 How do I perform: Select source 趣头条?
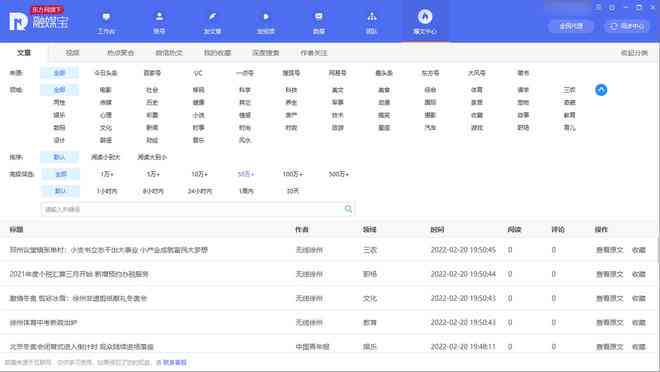[x=384, y=73]
